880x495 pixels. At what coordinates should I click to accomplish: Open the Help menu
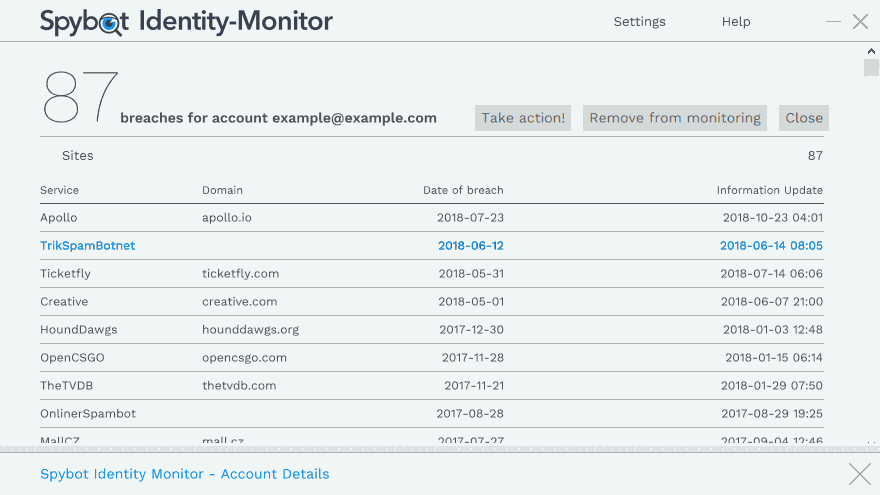[736, 21]
